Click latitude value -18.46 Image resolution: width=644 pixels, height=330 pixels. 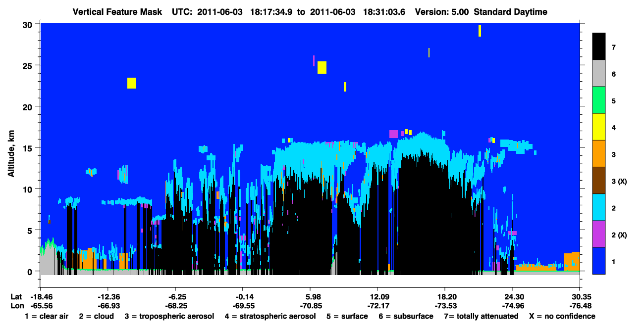pyautogui.click(x=41, y=296)
